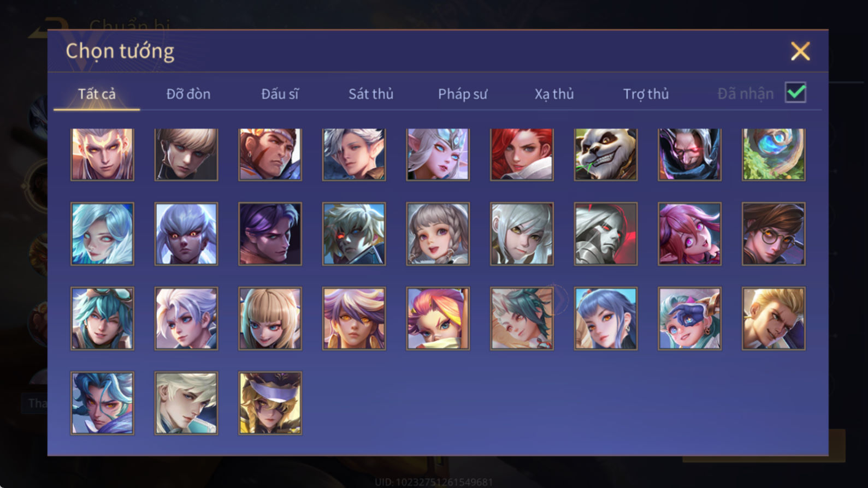Select the silver-armored hero with red cape
This screenshot has width=868, height=488.
605,234
